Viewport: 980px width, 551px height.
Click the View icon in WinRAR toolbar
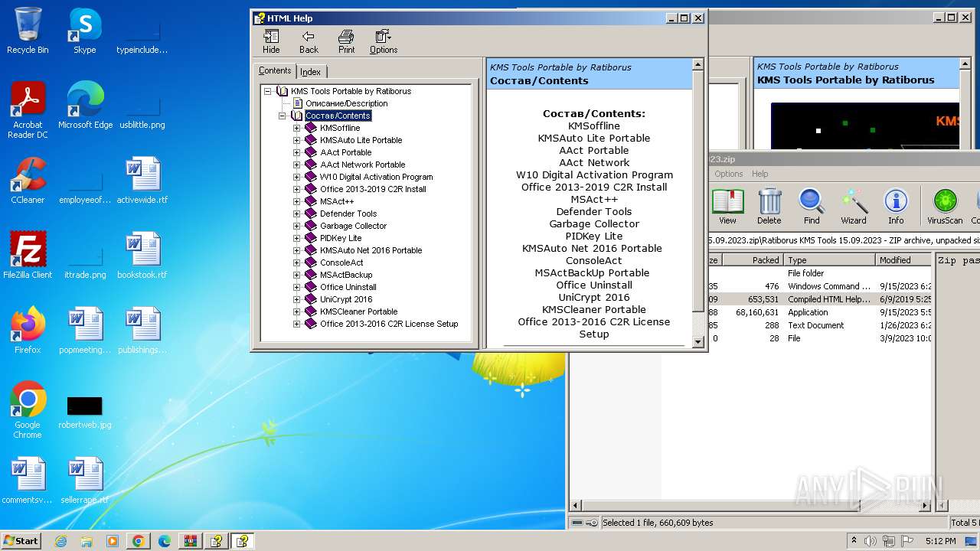727,207
